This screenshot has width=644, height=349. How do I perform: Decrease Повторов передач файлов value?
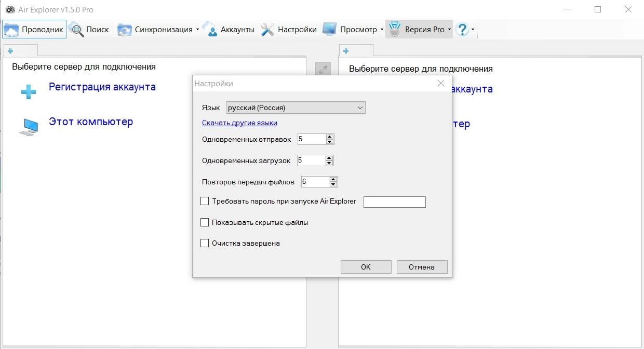point(333,184)
